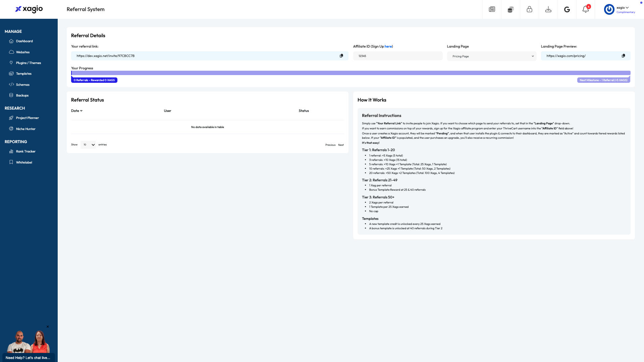Screen dimensions: 644x362
Task: Click the Dashboard home icon
Action: pos(11,41)
